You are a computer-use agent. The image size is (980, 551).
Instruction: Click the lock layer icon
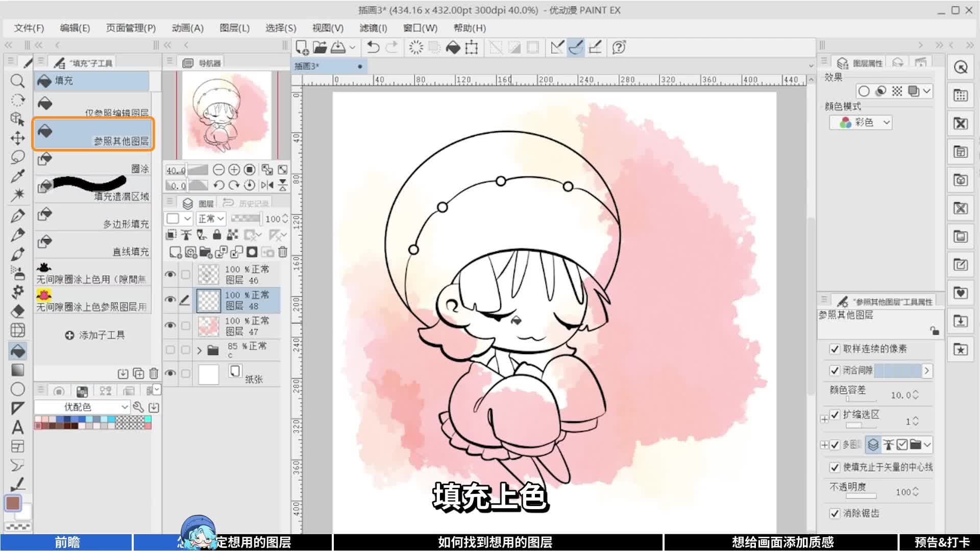coord(217,235)
